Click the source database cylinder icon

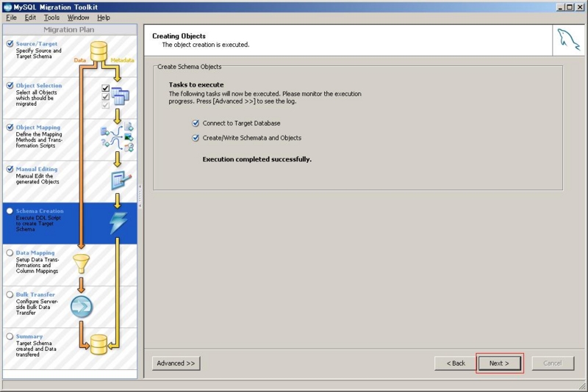(x=98, y=51)
